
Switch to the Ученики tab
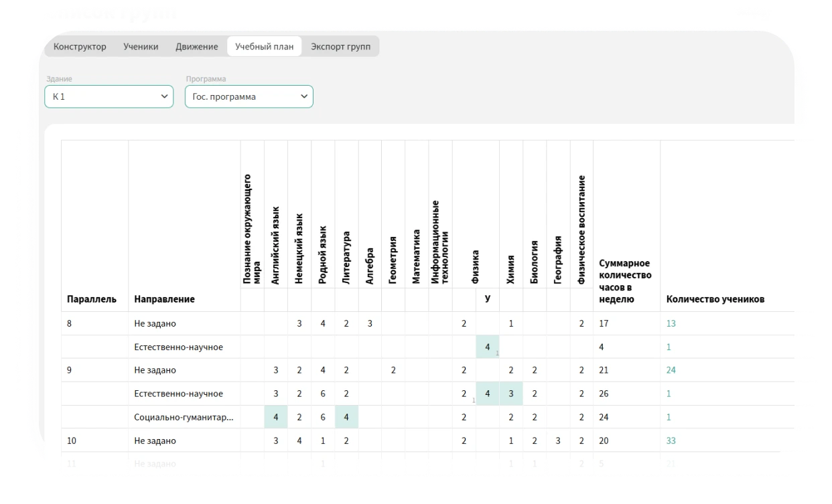pos(141,47)
